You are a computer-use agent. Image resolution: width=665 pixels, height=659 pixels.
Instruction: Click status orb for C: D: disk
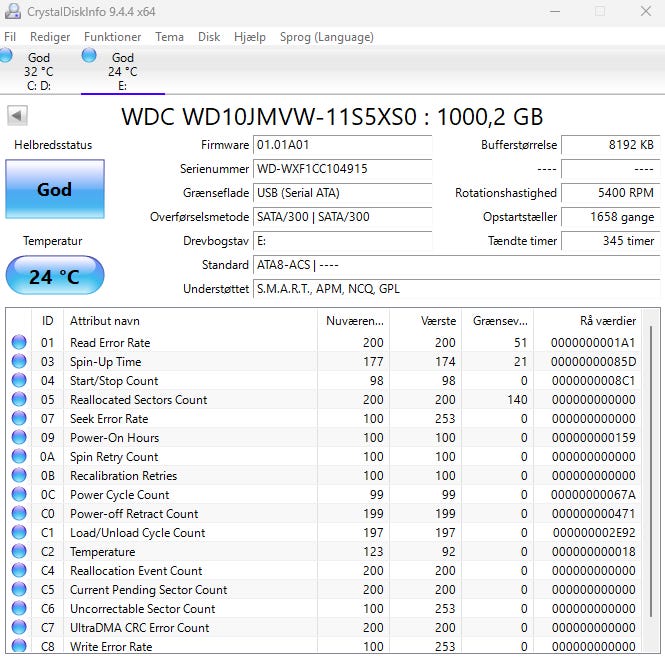pyautogui.click(x=5, y=55)
